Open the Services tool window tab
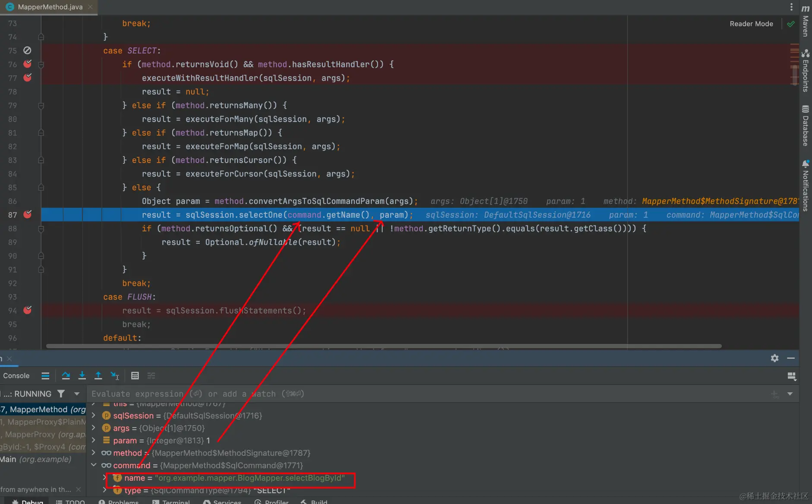Viewport: 812px width, 504px height. click(222, 502)
